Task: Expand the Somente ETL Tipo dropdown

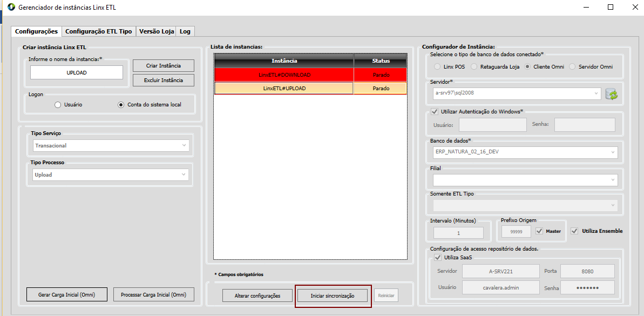Action: pos(525,205)
